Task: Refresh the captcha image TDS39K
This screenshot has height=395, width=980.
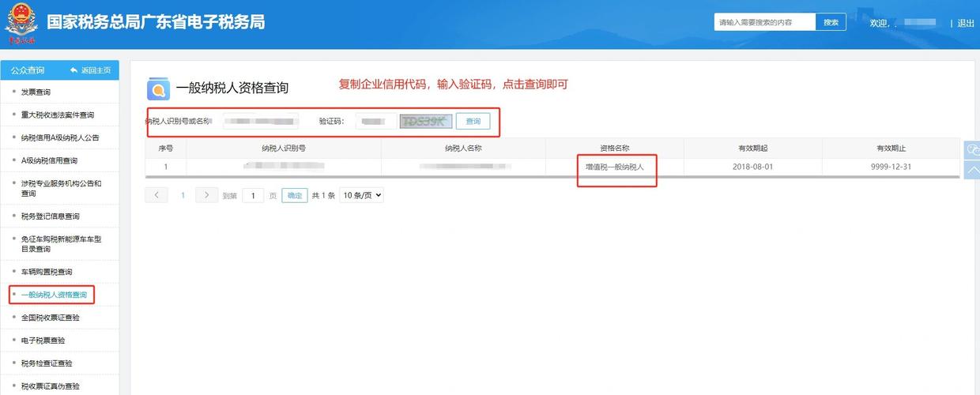Action: tap(426, 121)
